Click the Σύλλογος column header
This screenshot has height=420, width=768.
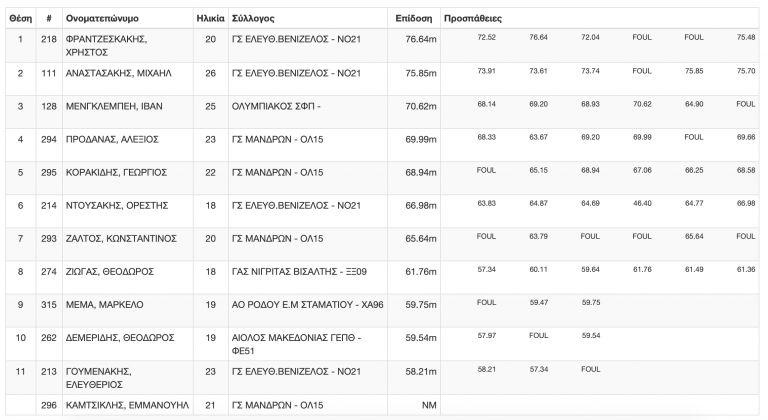tap(253, 19)
